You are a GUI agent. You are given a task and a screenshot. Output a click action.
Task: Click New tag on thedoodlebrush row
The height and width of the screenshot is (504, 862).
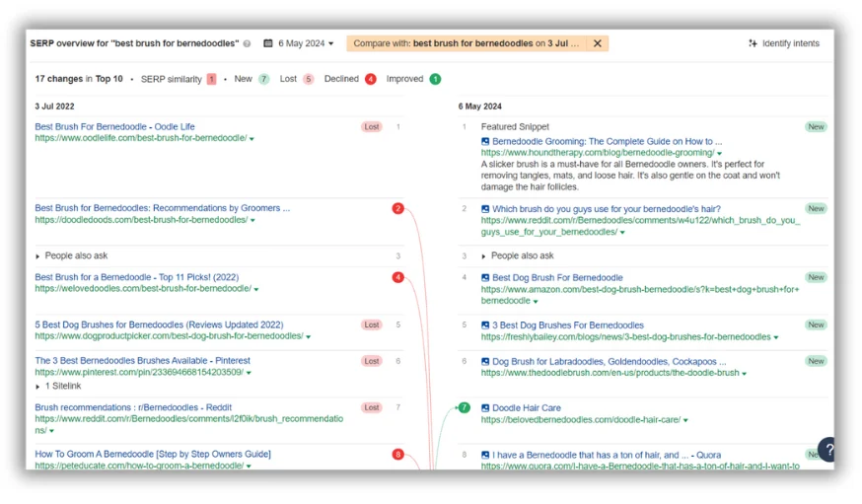(816, 361)
